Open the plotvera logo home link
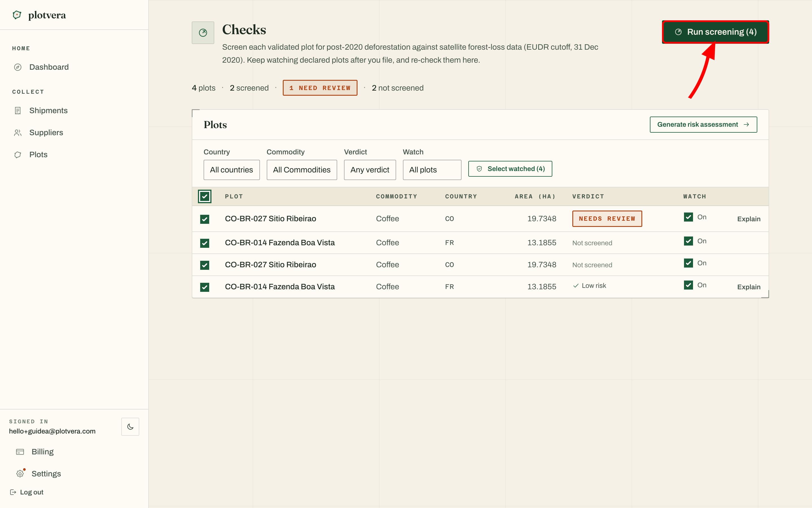 tap(39, 15)
